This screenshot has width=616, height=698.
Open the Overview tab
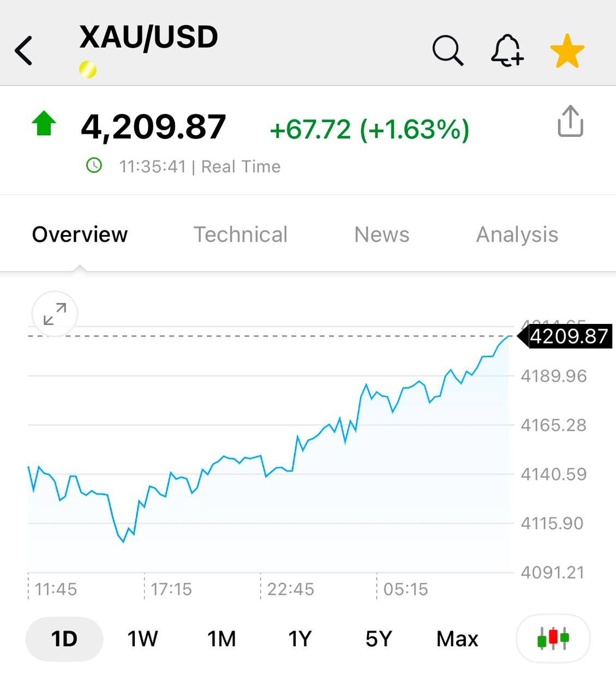pyautogui.click(x=80, y=234)
